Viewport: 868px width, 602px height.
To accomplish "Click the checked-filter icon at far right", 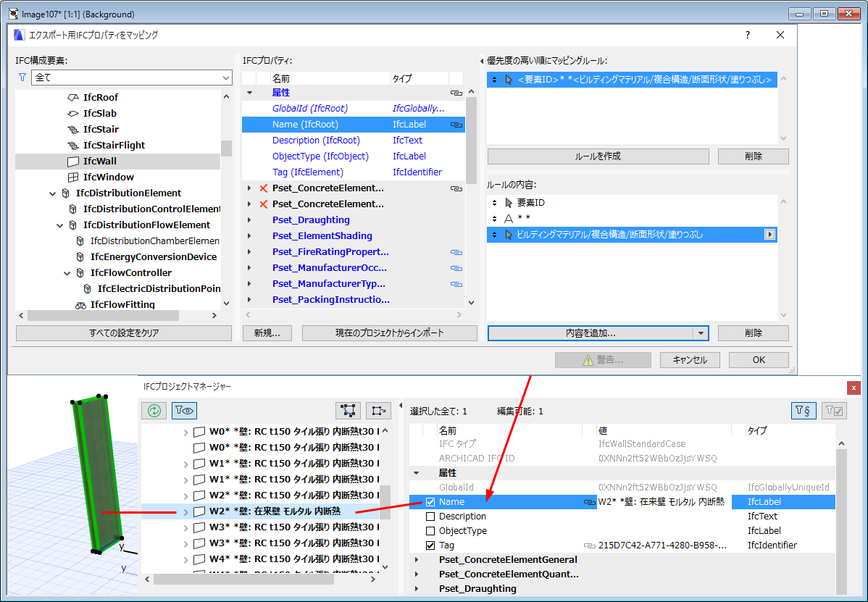I will (x=834, y=411).
